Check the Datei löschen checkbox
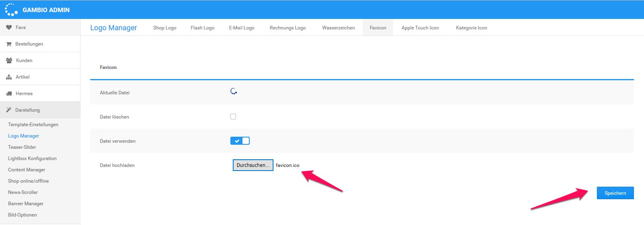 [x=233, y=117]
